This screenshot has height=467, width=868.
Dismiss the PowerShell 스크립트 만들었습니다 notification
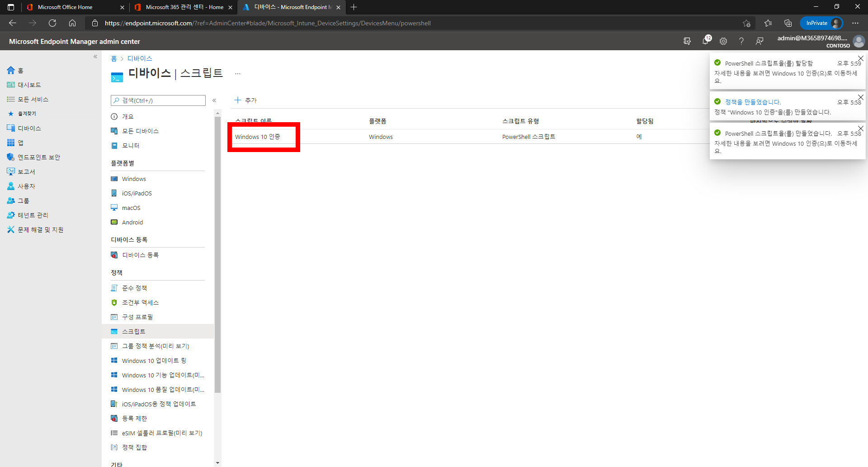(861, 129)
